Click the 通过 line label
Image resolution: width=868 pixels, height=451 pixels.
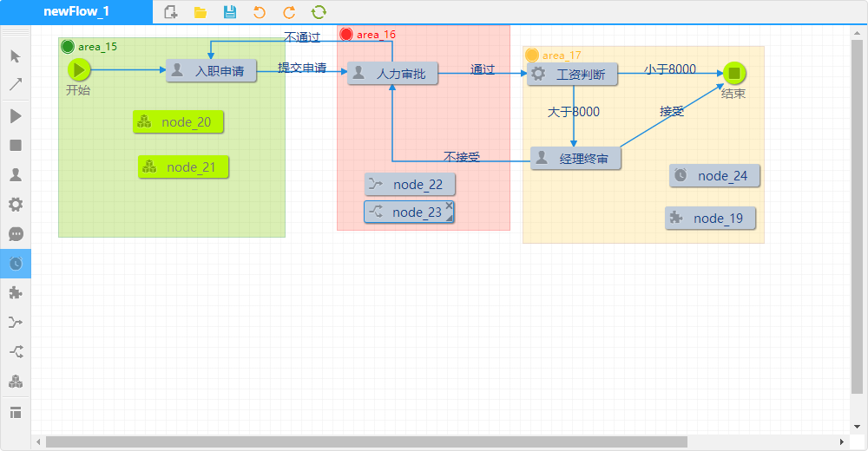[x=482, y=69]
